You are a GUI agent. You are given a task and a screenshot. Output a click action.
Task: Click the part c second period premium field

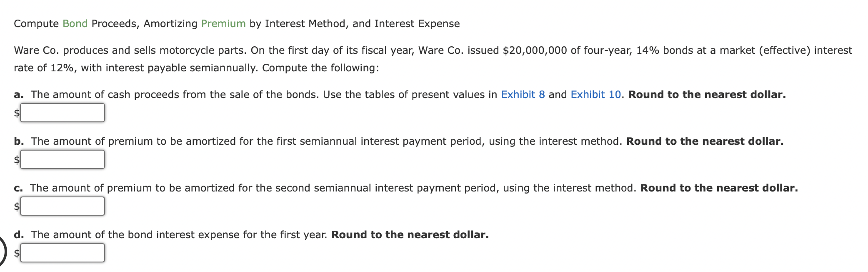tap(63, 205)
